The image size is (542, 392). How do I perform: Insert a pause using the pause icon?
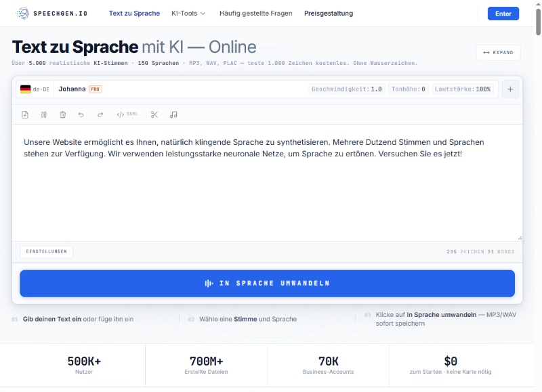44,114
